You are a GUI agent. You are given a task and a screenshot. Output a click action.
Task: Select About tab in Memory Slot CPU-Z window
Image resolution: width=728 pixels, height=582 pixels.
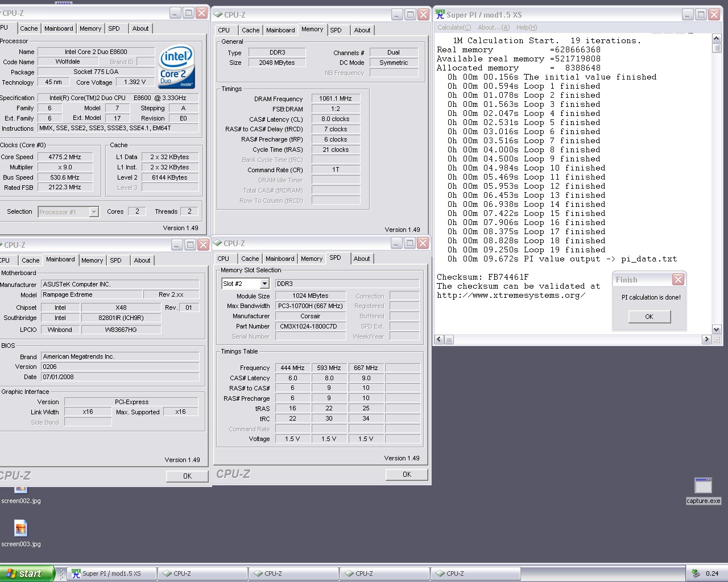(362, 259)
